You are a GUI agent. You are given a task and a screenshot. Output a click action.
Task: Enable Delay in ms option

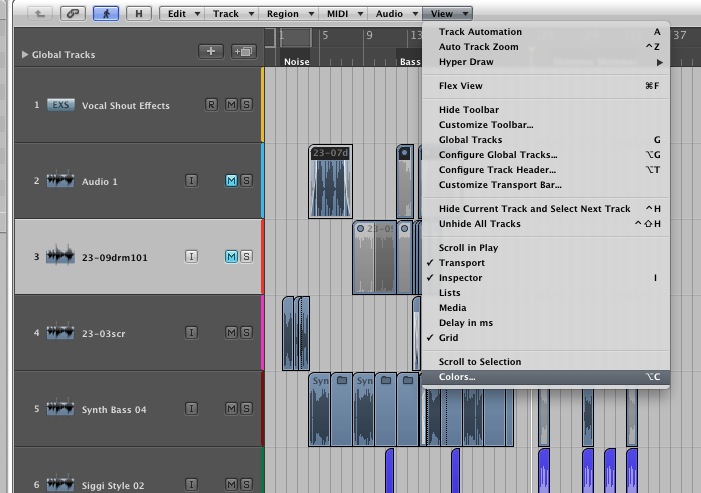546,323
